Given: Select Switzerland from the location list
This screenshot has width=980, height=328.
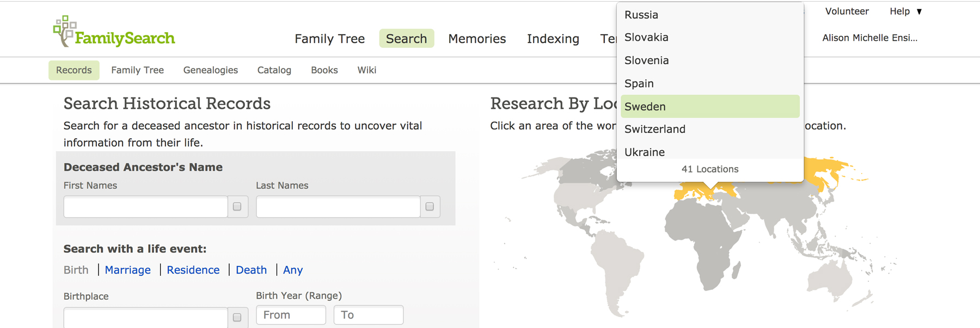Looking at the screenshot, I should point(710,129).
